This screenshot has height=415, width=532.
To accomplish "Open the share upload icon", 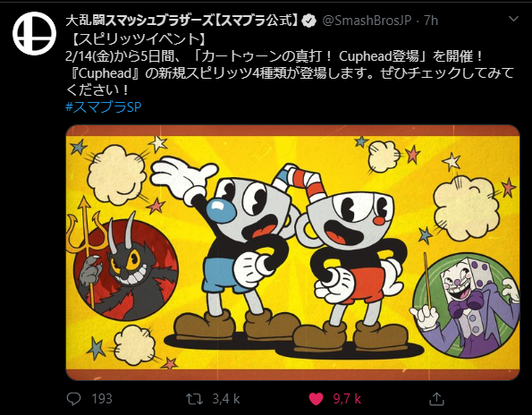I will 436,399.
